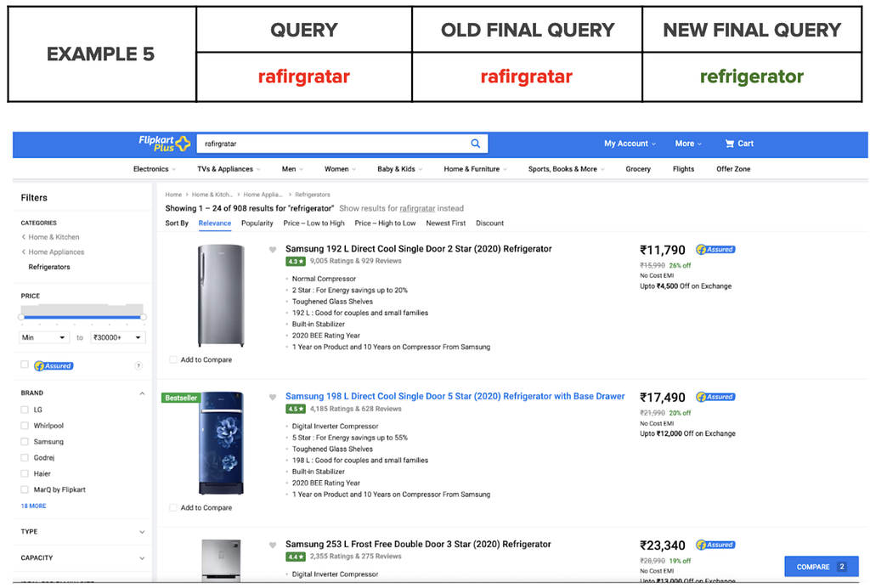870x588 pixels.
Task: Expand the TYPE filter section
Action: [x=83, y=531]
